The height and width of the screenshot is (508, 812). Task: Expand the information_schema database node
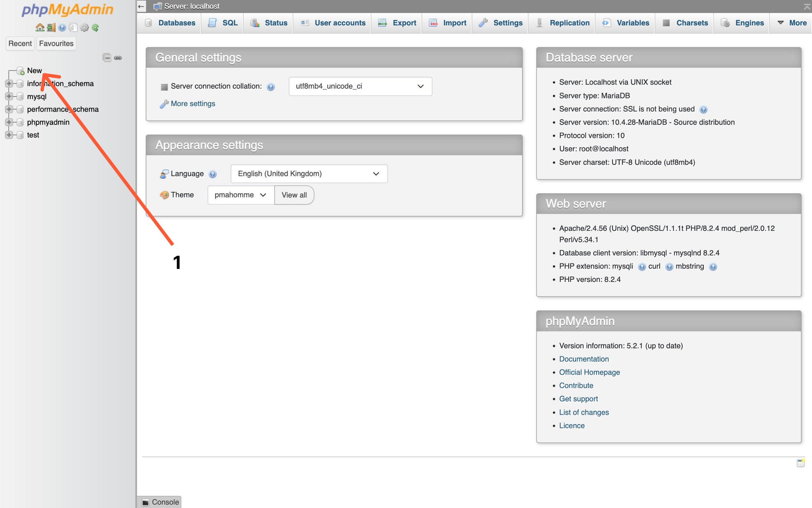click(9, 83)
